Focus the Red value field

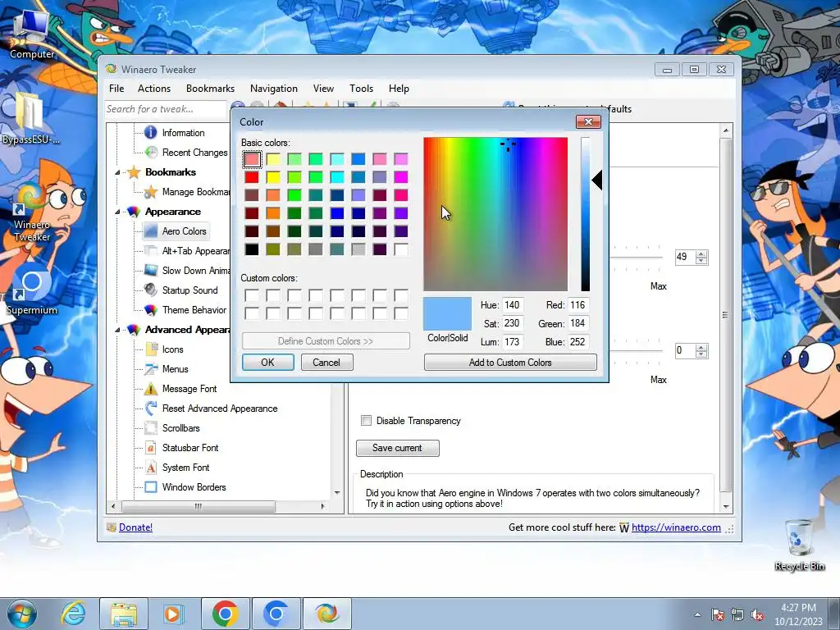pos(578,305)
